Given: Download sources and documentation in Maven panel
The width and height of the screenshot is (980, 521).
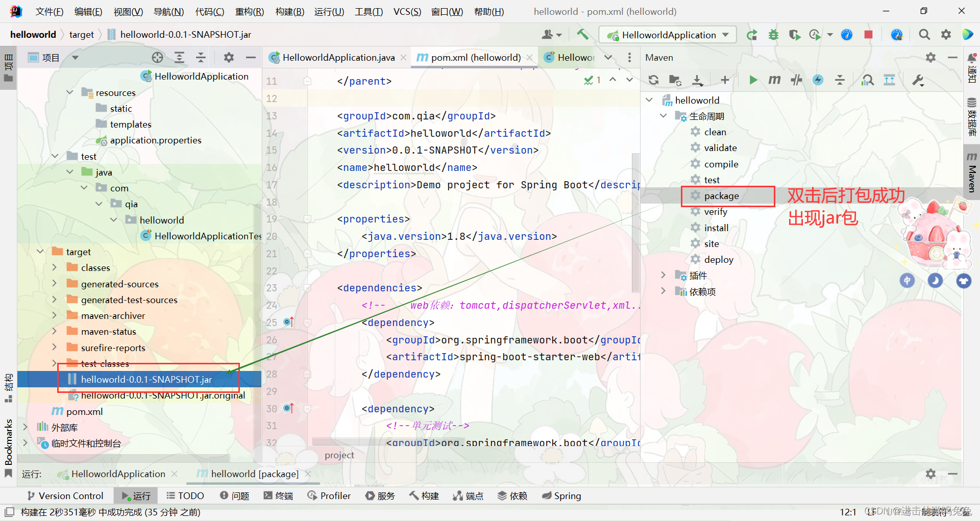Looking at the screenshot, I should pyautogui.click(x=697, y=80).
